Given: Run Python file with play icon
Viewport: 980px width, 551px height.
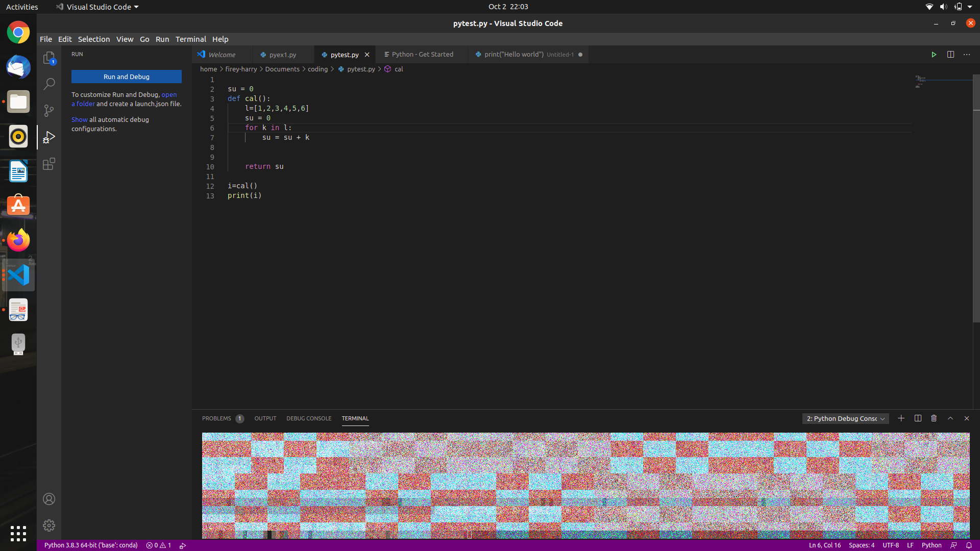Looking at the screenshot, I should [x=934, y=55].
